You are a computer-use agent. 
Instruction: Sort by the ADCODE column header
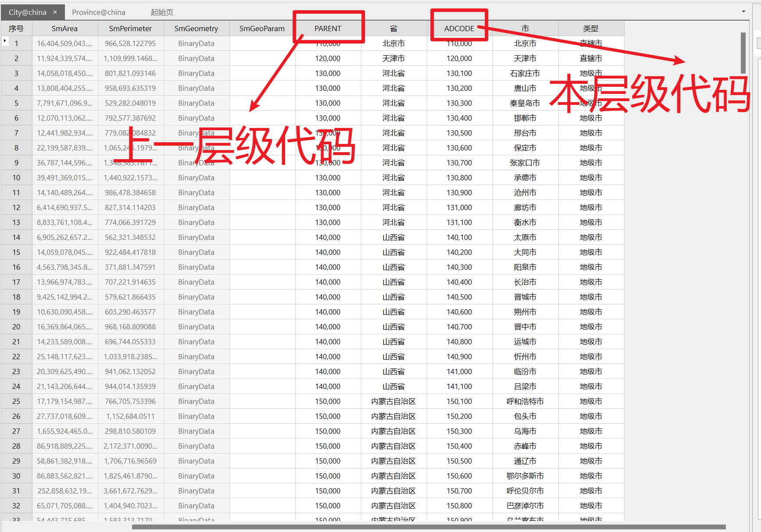(x=459, y=28)
